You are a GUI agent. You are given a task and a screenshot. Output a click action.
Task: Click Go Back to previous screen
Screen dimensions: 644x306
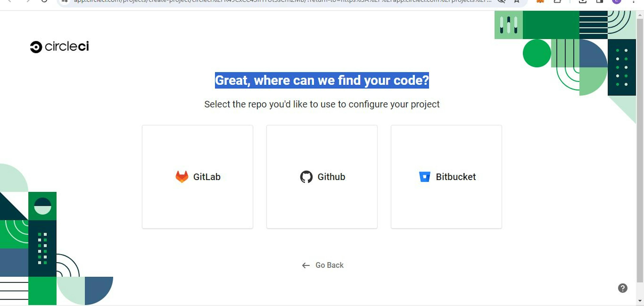322,265
